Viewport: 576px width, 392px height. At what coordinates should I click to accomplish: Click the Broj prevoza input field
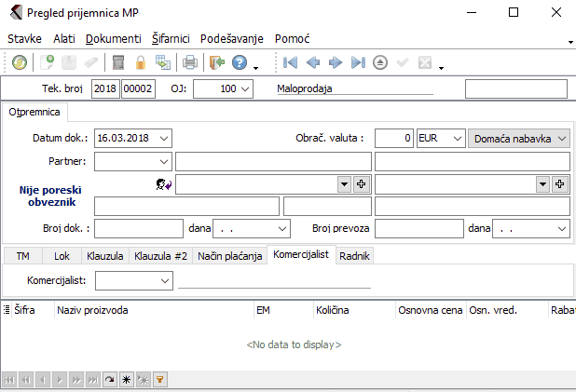(x=419, y=227)
